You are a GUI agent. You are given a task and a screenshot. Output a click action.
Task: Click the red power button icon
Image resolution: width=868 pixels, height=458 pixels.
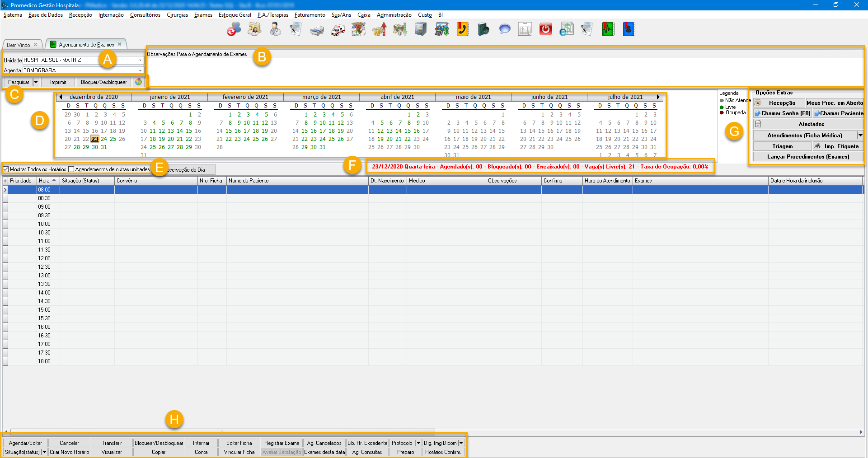(546, 29)
